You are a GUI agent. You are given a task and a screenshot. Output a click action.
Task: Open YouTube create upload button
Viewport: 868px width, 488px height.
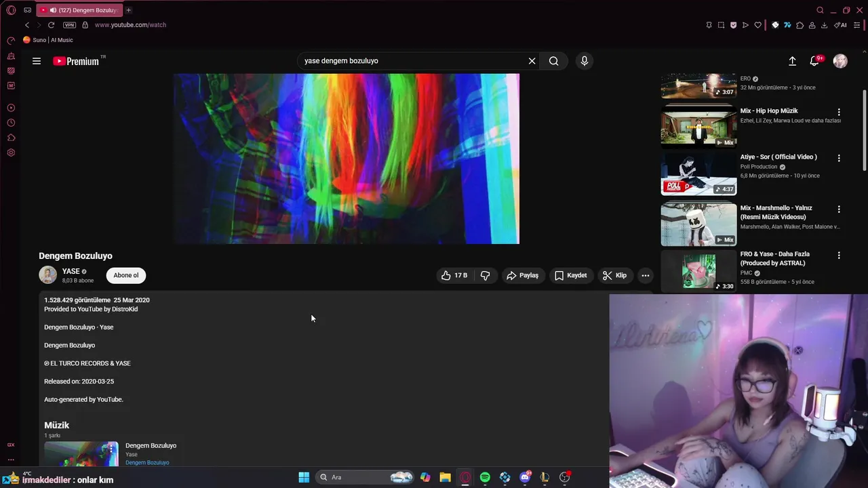click(792, 61)
